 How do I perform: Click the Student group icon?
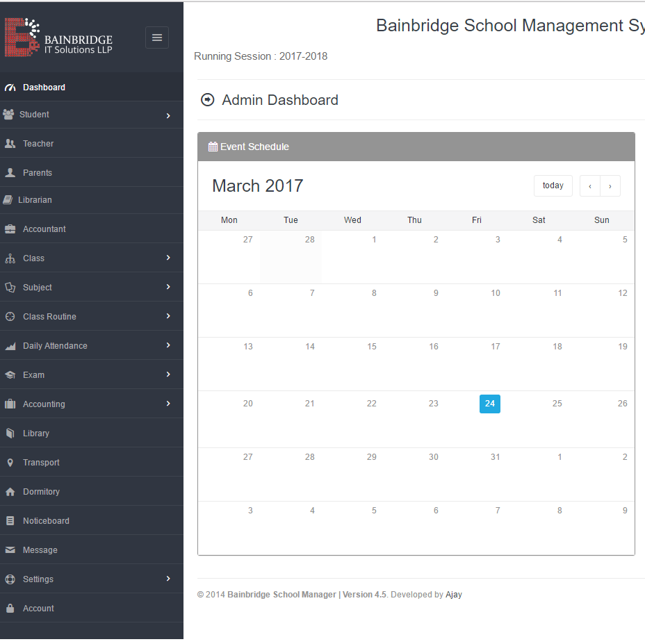[10, 115]
